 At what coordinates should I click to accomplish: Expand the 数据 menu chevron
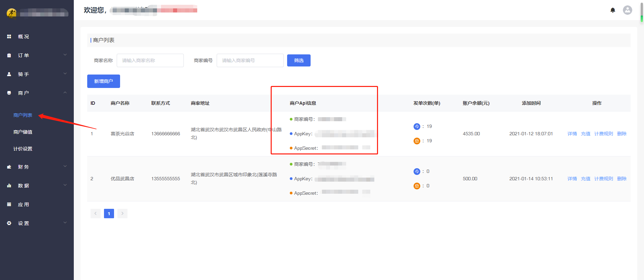[x=65, y=185]
